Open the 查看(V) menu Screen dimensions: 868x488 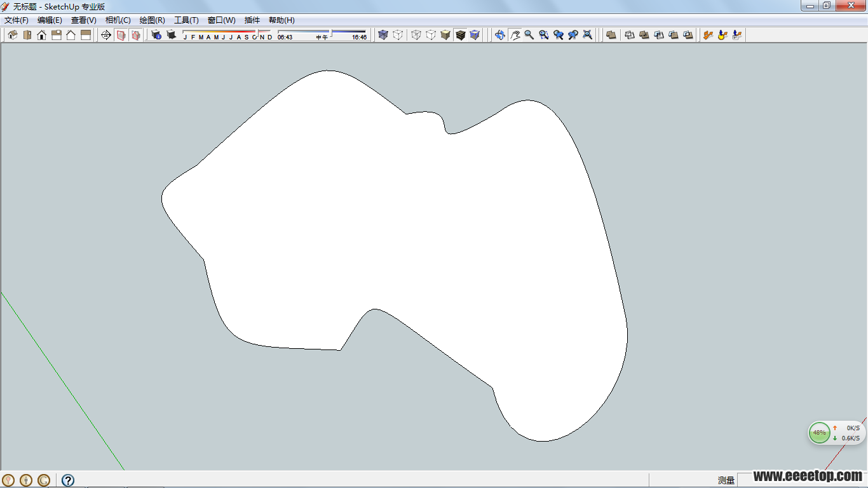[x=84, y=20]
